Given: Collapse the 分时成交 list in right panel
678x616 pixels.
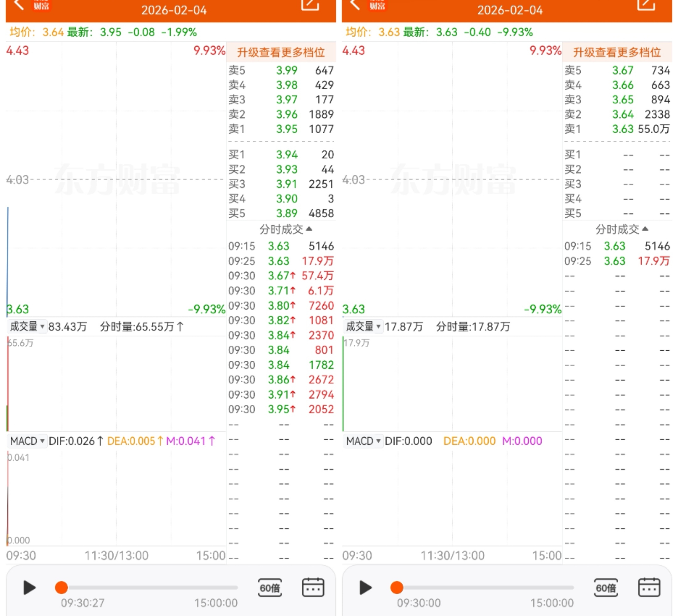Looking at the screenshot, I should (x=621, y=229).
